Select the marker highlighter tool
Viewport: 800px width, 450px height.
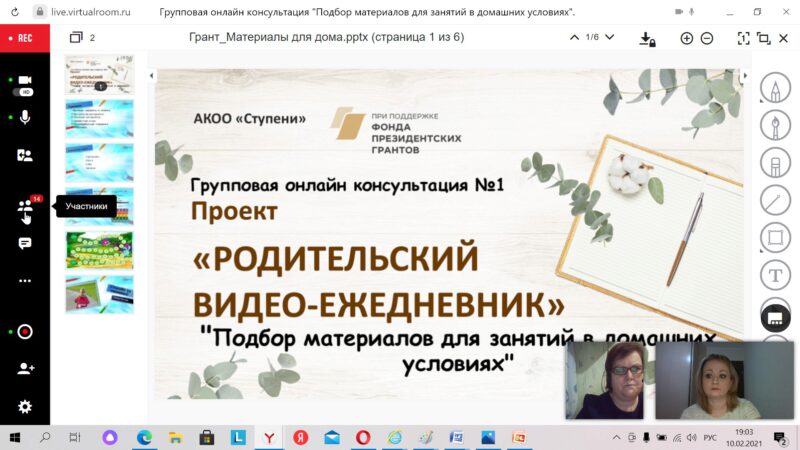775,163
